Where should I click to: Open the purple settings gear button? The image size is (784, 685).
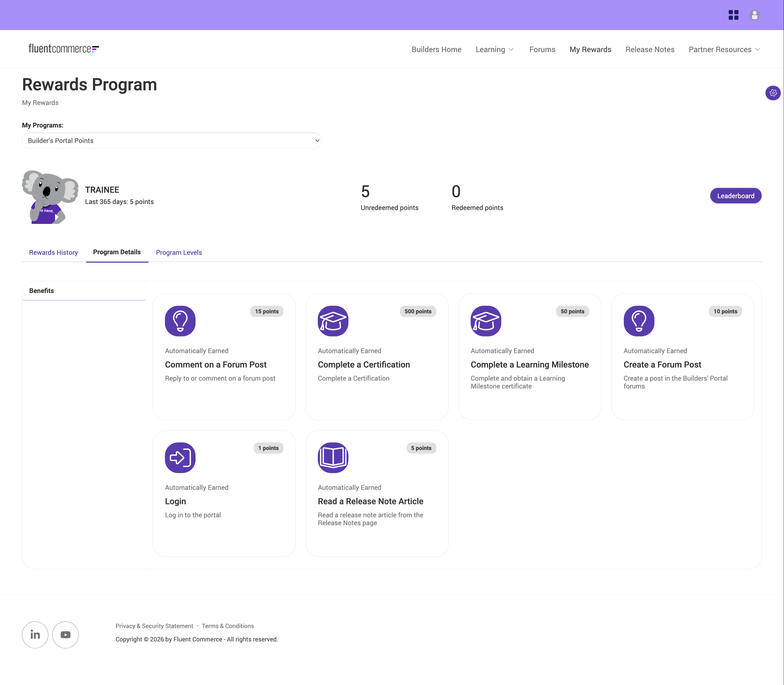(x=773, y=93)
